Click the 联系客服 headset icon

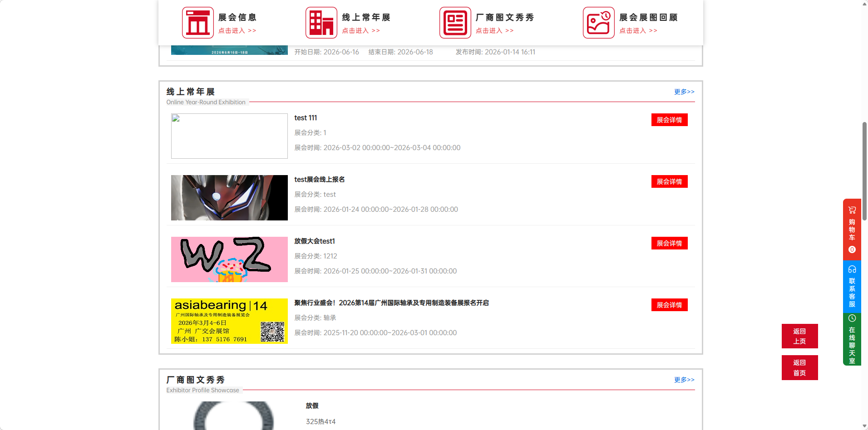click(852, 269)
